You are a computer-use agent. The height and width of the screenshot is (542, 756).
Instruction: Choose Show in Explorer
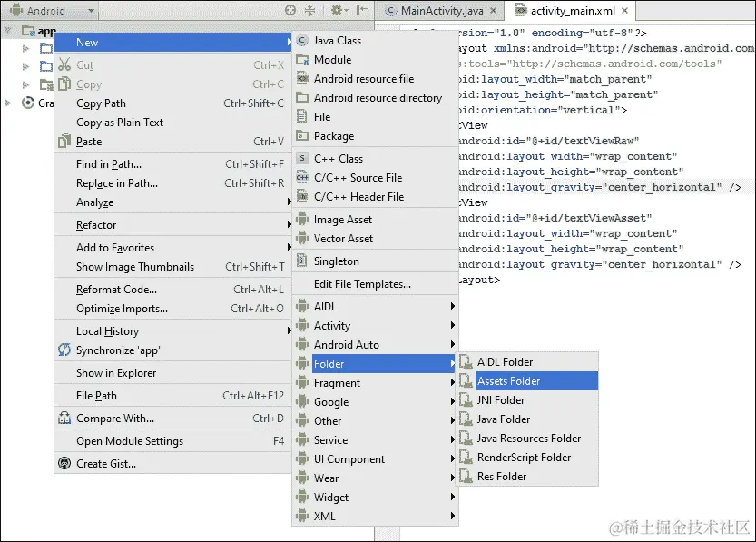tap(173, 373)
